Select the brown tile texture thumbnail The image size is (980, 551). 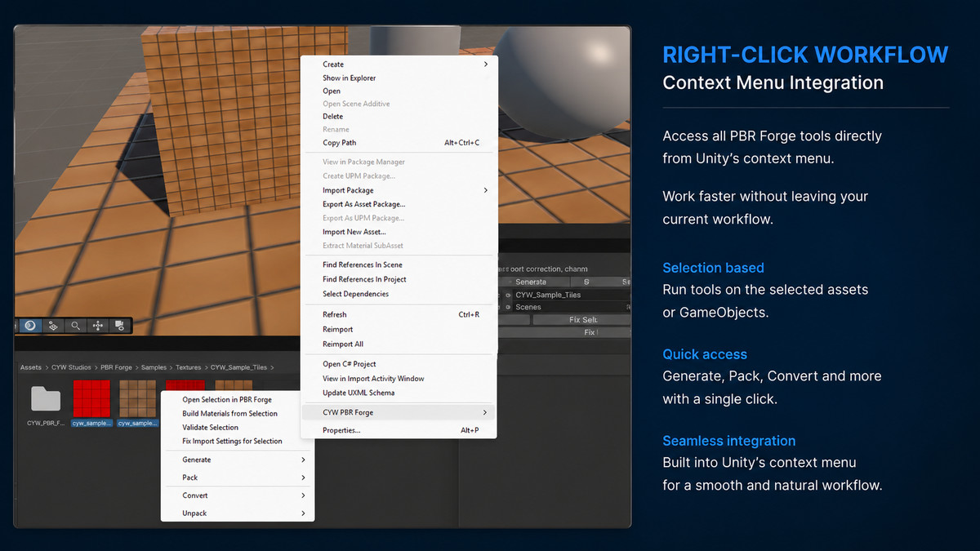[137, 398]
